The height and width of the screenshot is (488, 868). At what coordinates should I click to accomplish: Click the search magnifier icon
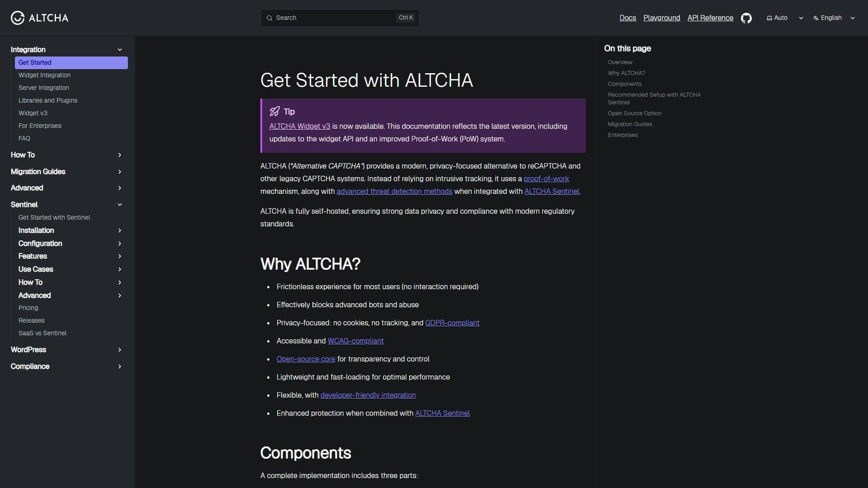pos(269,18)
